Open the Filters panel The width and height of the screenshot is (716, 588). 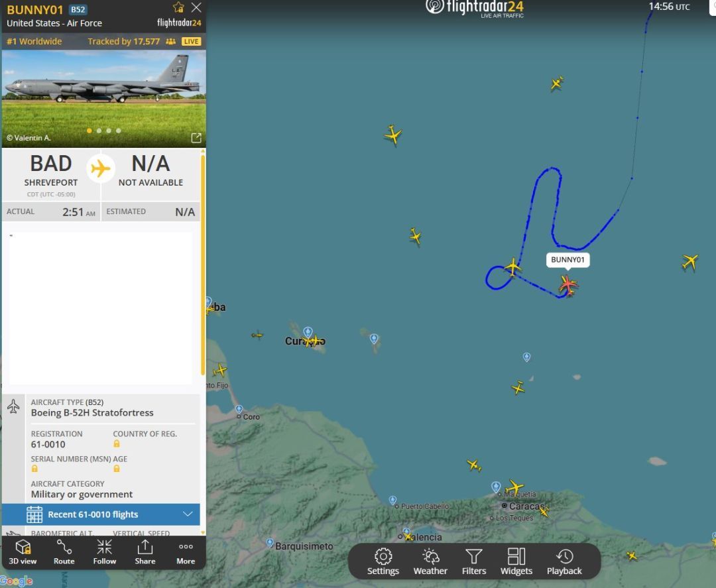tap(474, 561)
